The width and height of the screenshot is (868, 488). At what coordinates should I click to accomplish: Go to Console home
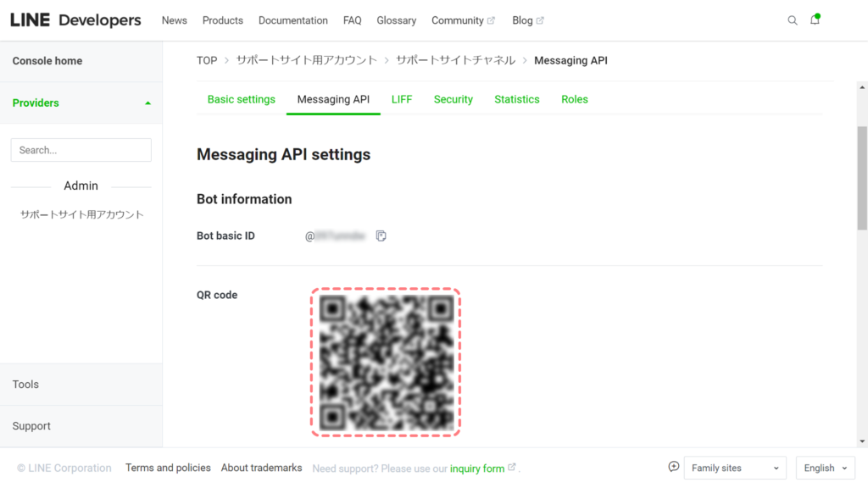(x=81, y=61)
